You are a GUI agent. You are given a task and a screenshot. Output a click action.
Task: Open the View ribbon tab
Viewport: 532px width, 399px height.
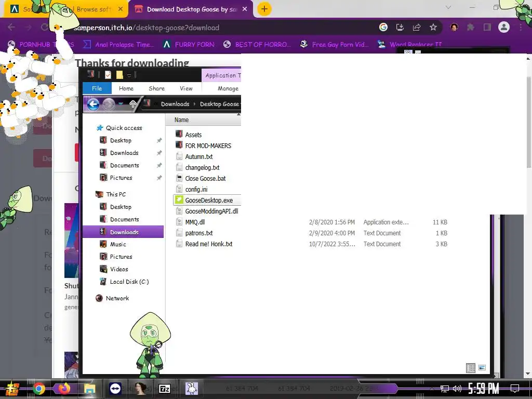click(186, 88)
